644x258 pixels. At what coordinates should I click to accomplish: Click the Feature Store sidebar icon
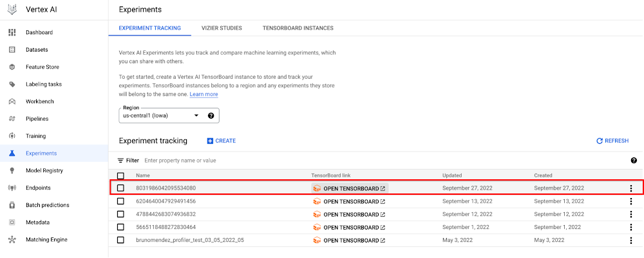pyautogui.click(x=12, y=66)
